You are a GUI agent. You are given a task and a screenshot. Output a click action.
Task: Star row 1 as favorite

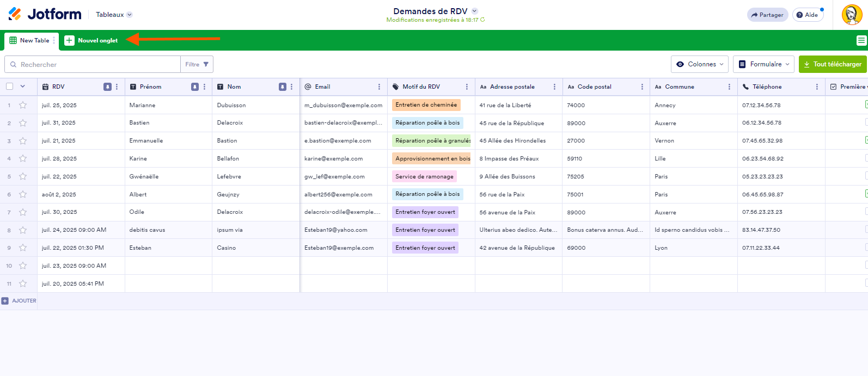click(x=23, y=105)
